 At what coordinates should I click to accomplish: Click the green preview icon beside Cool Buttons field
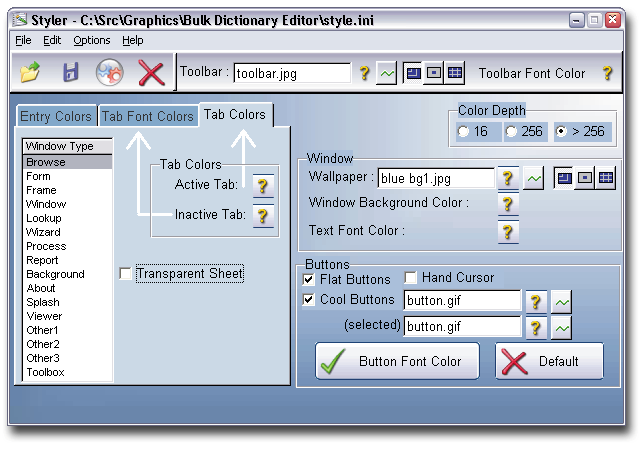(x=562, y=301)
